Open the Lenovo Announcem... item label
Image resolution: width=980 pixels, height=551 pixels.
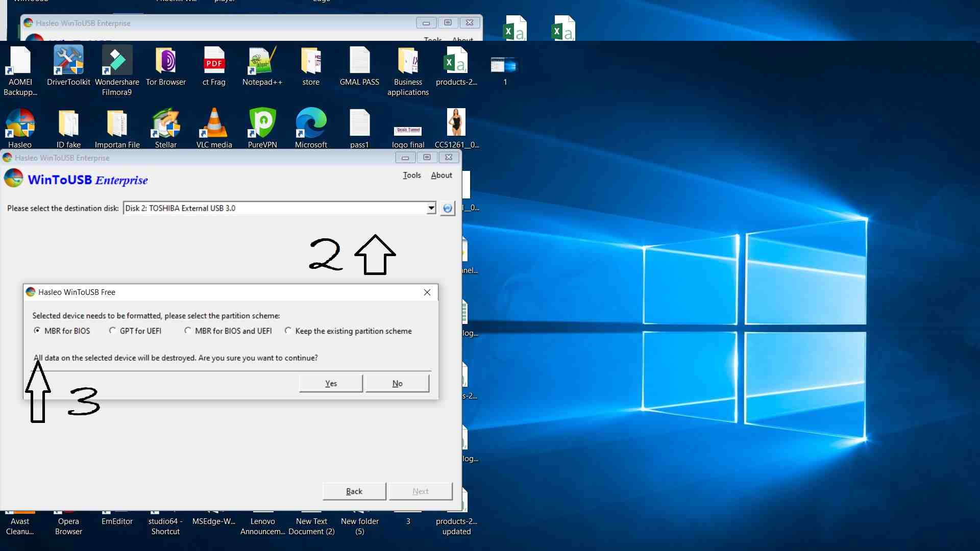[x=262, y=526]
